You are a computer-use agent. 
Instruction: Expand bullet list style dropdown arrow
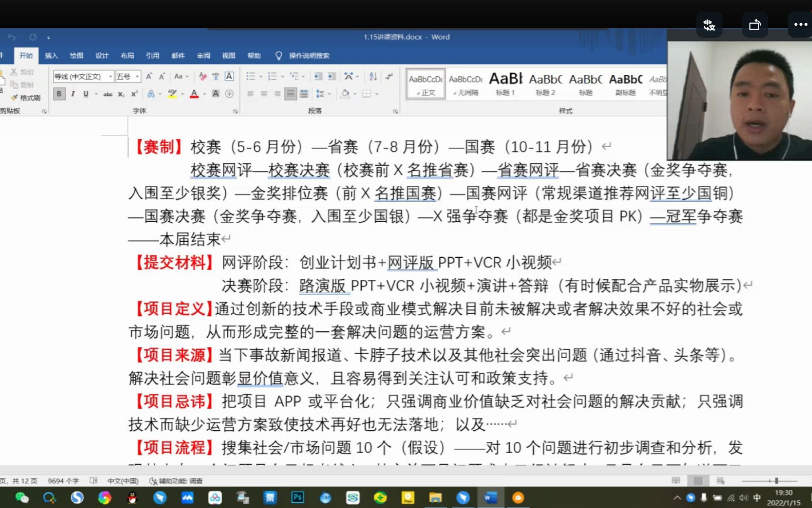click(x=261, y=76)
